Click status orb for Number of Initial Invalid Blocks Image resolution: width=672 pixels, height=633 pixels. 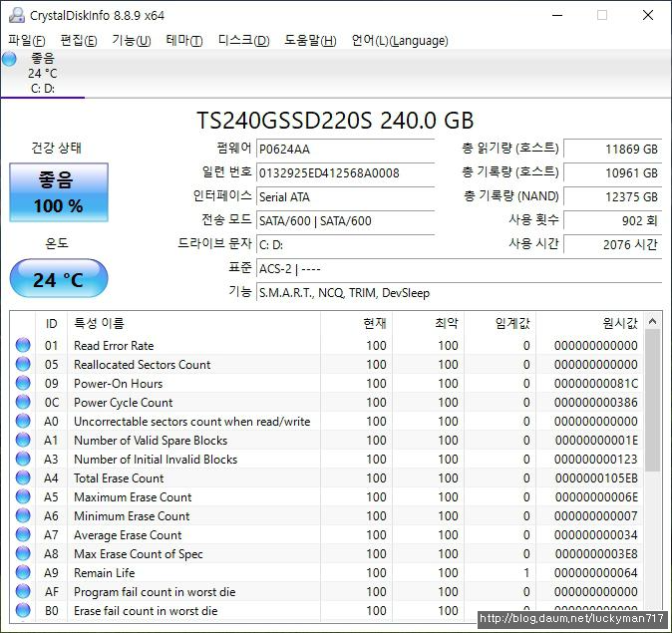(23, 459)
